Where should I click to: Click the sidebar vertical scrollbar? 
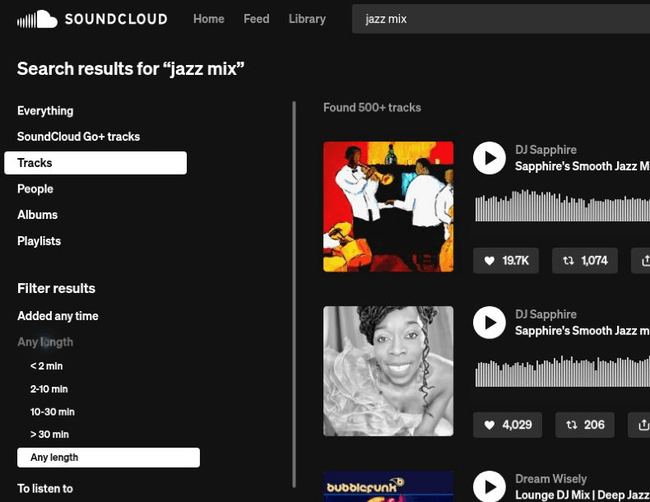tap(294, 294)
